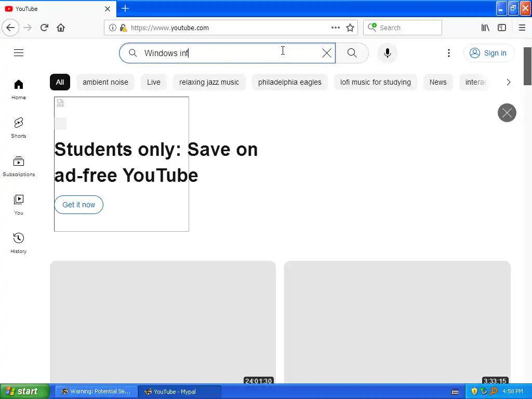Open the YouTube guide hamburger menu
Image resolution: width=532 pixels, height=399 pixels.
(19, 52)
